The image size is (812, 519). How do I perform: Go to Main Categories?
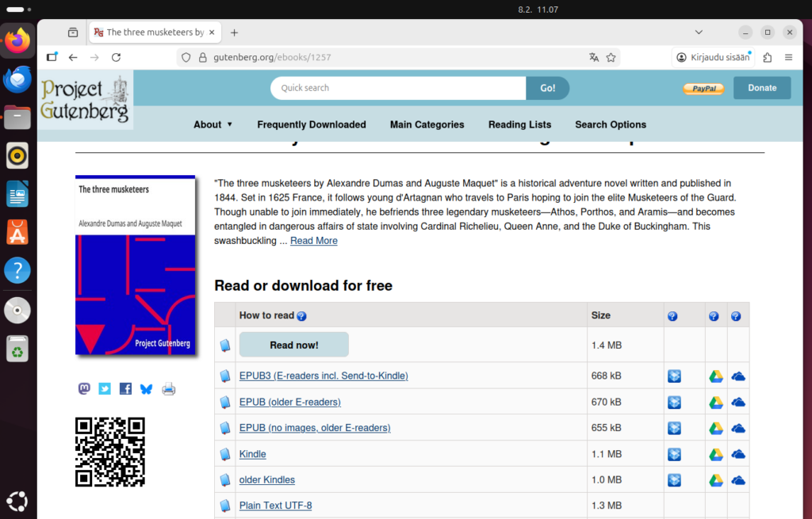[427, 124]
